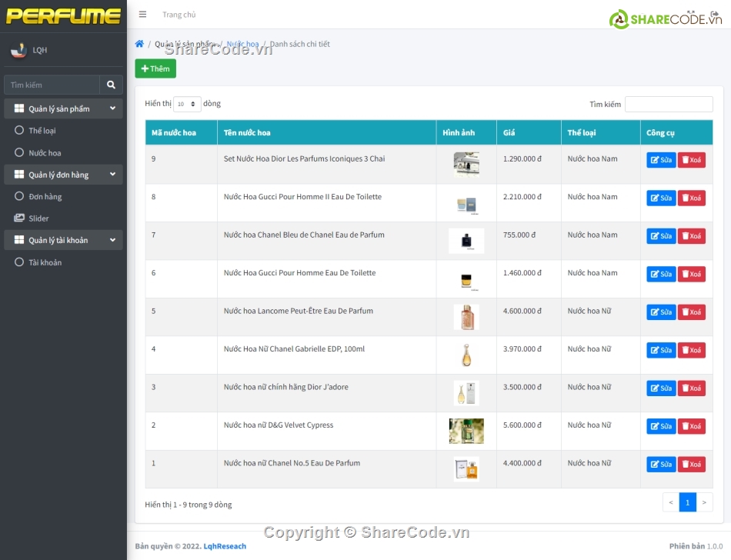Viewport: 731px width, 560px height.
Task: Select Đơn hàng in the sidebar
Action: coord(45,197)
